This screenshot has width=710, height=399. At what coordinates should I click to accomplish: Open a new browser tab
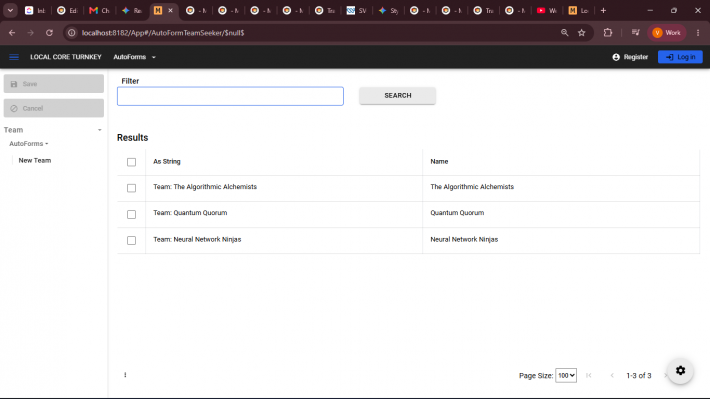coord(603,10)
